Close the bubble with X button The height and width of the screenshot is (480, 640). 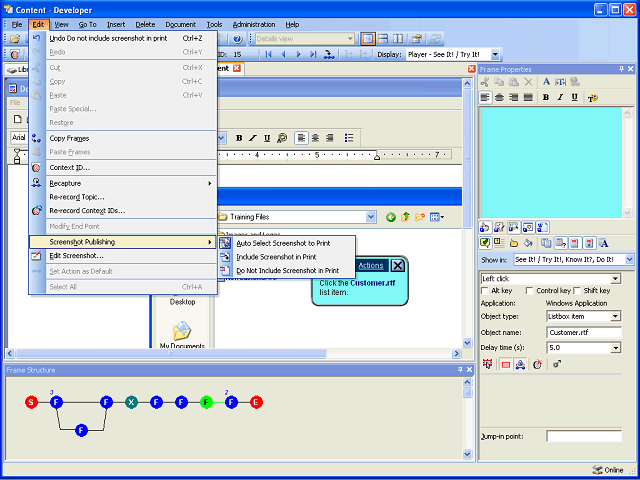click(x=398, y=266)
